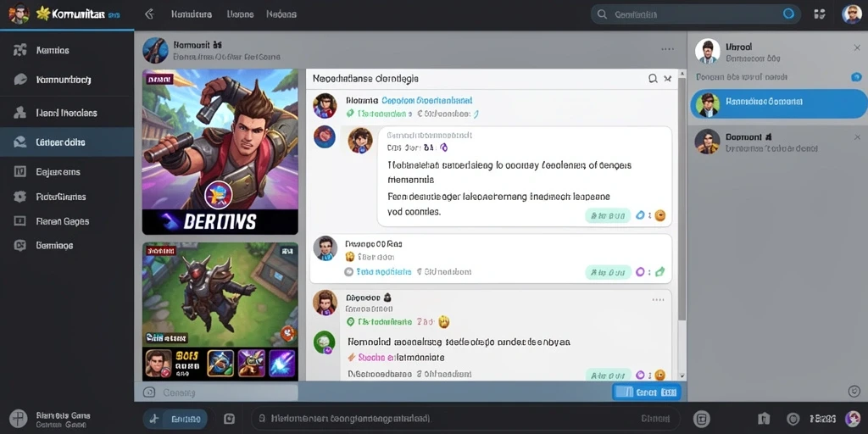Click the square-in-circle icon in the bottom bar
868x434 pixels.
[701, 419]
